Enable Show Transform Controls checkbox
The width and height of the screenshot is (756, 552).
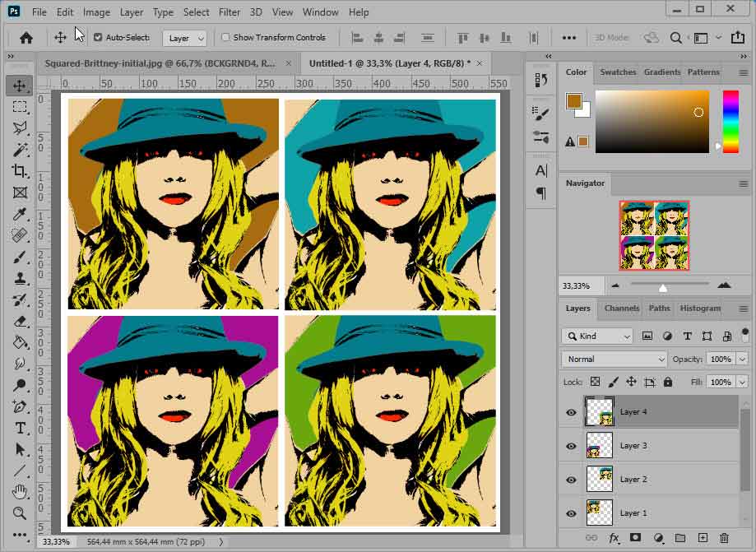click(225, 37)
